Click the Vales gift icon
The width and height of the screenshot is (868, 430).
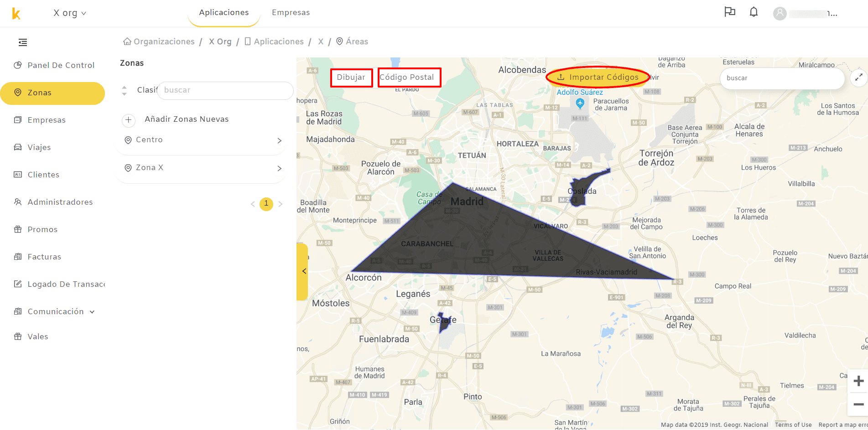[x=18, y=336]
